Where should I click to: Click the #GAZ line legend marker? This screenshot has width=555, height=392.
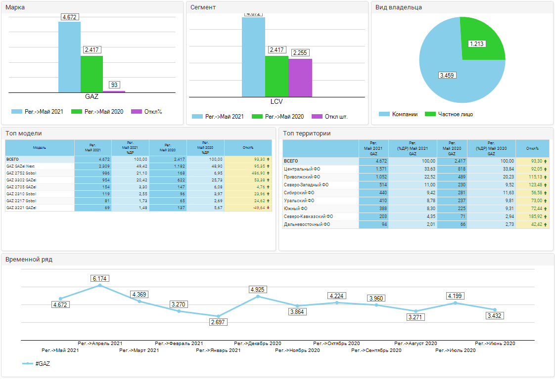[28, 363]
